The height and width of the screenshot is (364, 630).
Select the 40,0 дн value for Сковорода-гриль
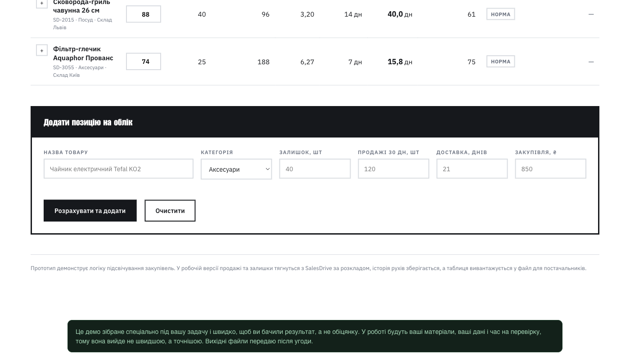click(400, 14)
